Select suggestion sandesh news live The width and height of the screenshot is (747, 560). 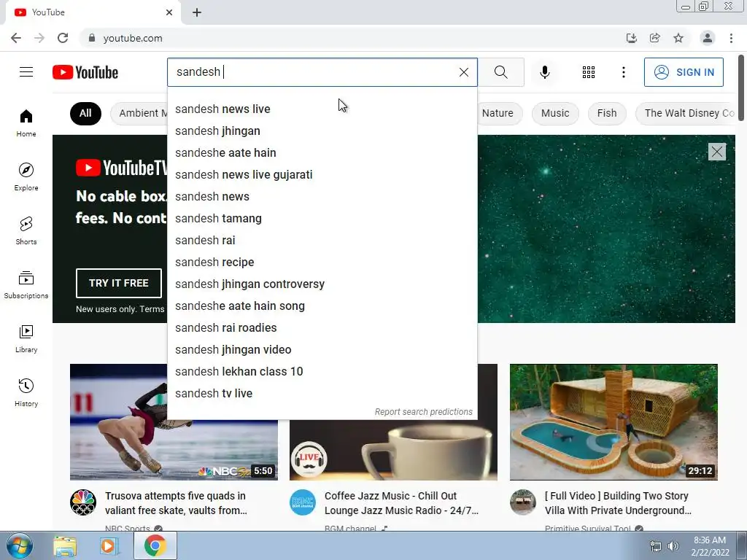pos(322,109)
